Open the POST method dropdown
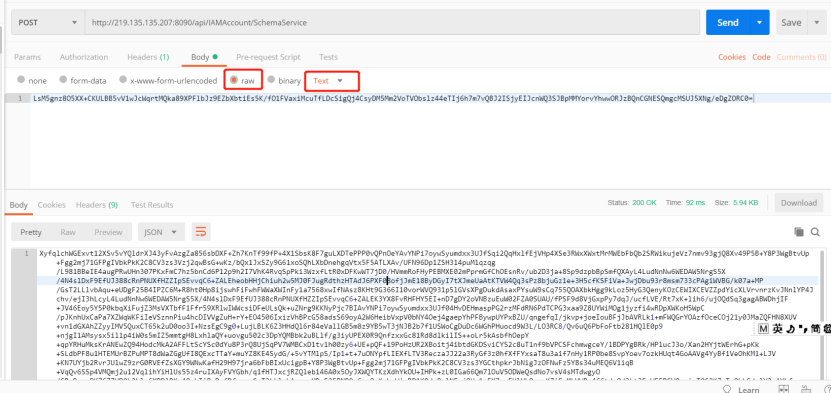This screenshot has height=393, width=831. click(47, 23)
